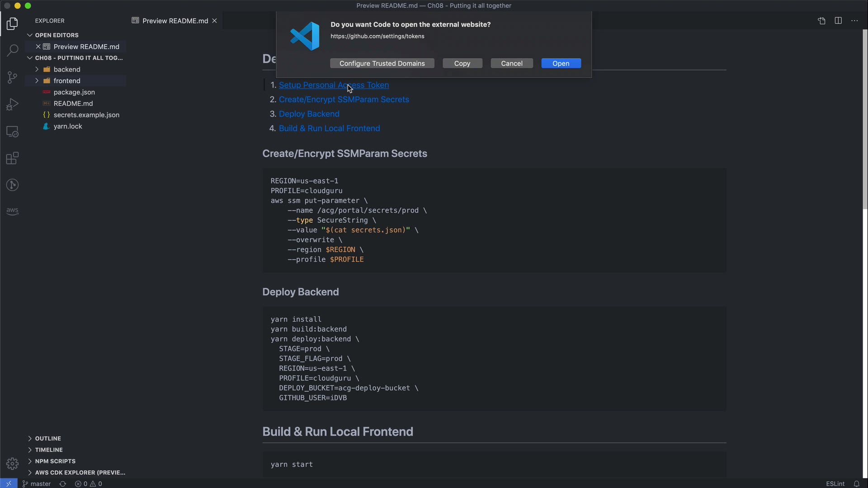The height and width of the screenshot is (488, 868).
Task: Expand the NPM SCRIPTS section
Action: (55, 461)
